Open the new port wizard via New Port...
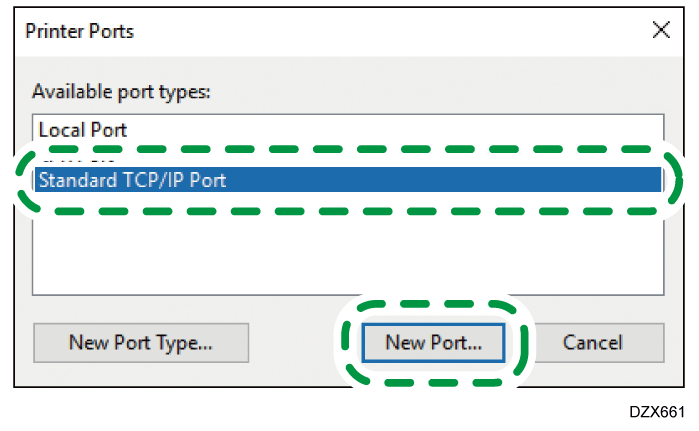Image resolution: width=699 pixels, height=431 pixels. pyautogui.click(x=433, y=342)
